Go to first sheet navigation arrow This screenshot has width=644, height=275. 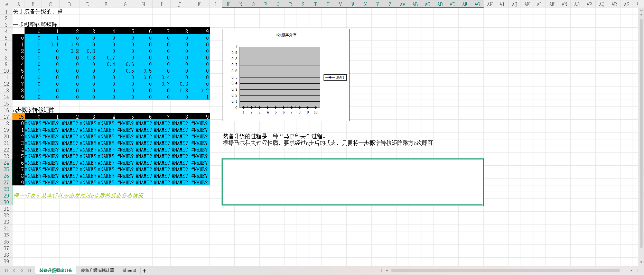[x=7, y=271]
